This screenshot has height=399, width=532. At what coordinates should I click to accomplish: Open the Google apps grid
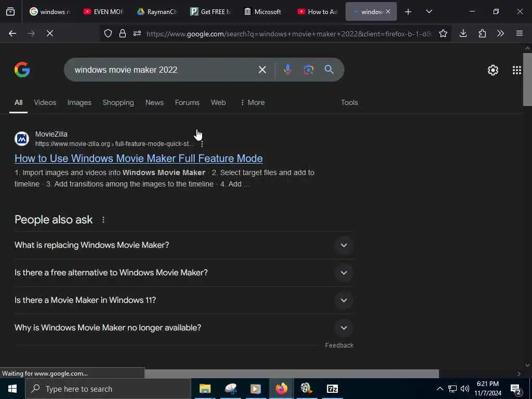click(x=517, y=70)
